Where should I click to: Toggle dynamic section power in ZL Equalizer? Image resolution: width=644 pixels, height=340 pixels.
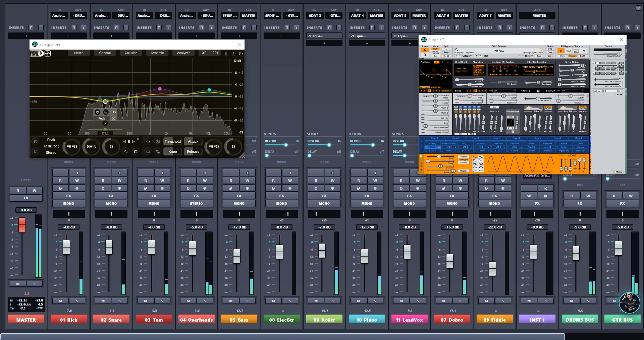click(x=148, y=141)
